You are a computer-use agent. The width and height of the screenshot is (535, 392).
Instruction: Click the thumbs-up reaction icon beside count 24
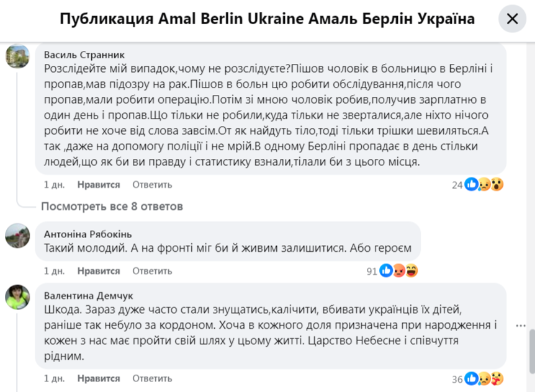[470, 184]
